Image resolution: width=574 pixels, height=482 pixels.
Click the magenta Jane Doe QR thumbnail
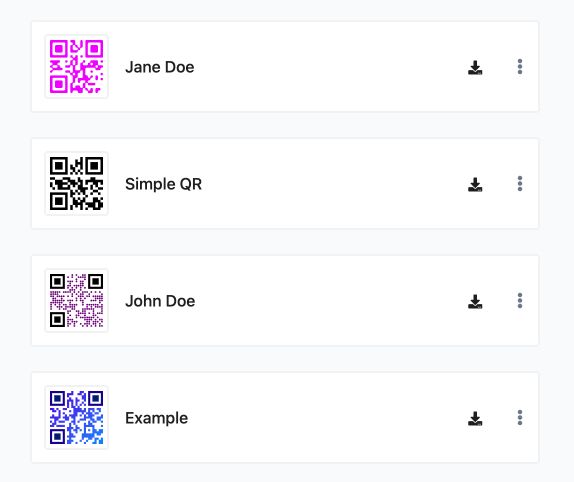click(76, 66)
